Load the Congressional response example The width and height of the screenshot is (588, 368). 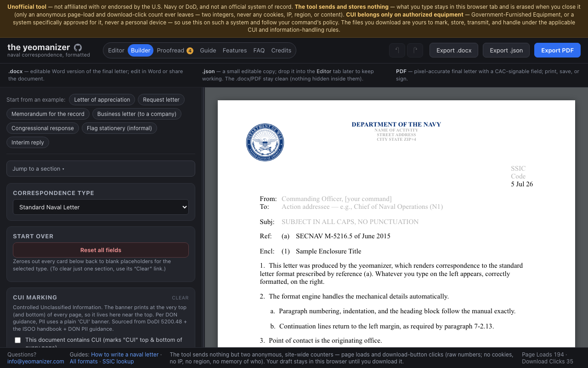43,128
